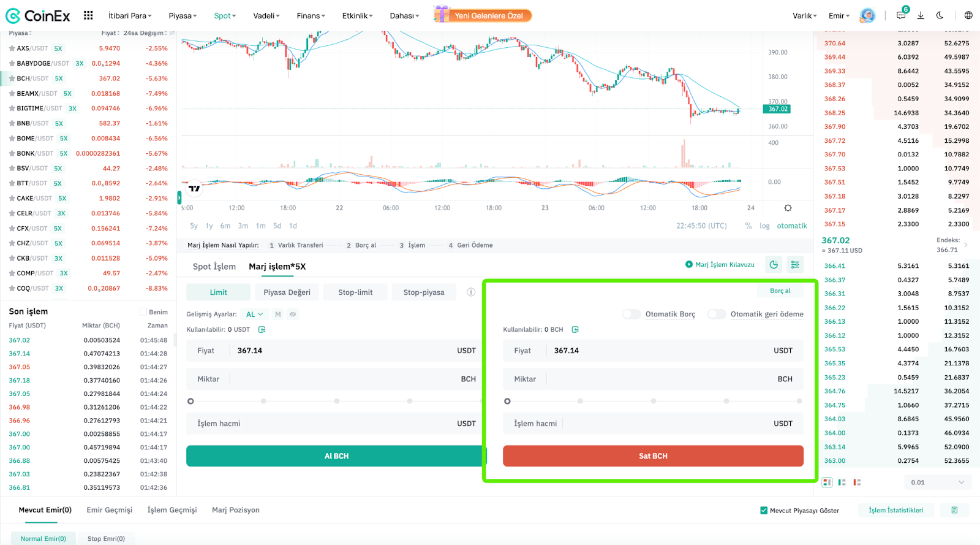Click the CoinEx logo

(x=38, y=16)
